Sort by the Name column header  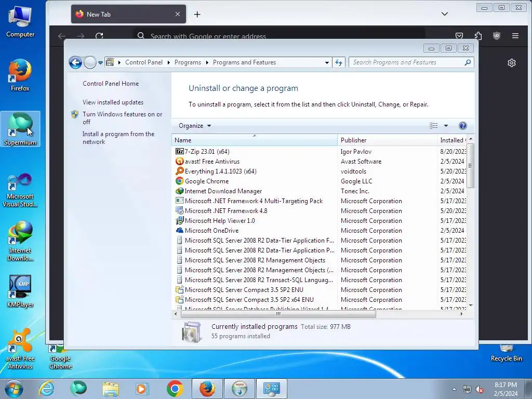pyautogui.click(x=255, y=140)
